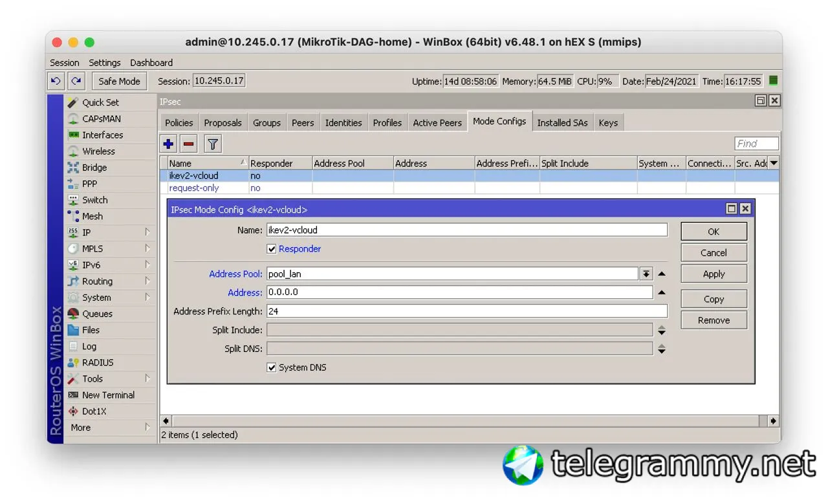Click the System sidebar icon
This screenshot has width=828, height=504.
74,298
